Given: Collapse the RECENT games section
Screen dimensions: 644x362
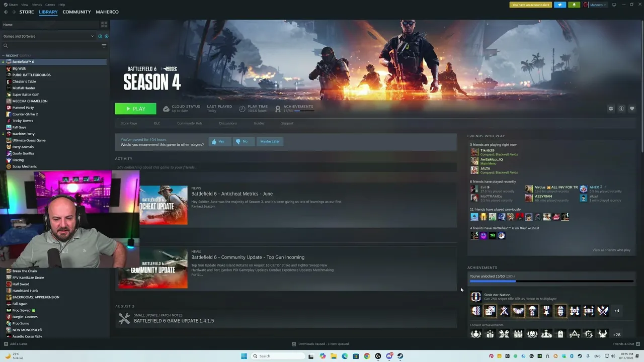Looking at the screenshot, I should pos(3,56).
